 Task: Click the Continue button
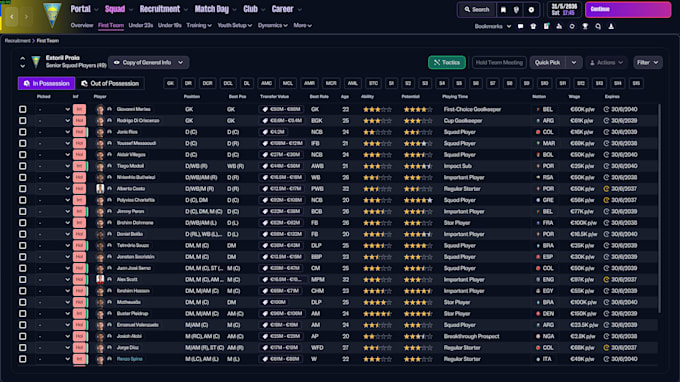pos(628,10)
